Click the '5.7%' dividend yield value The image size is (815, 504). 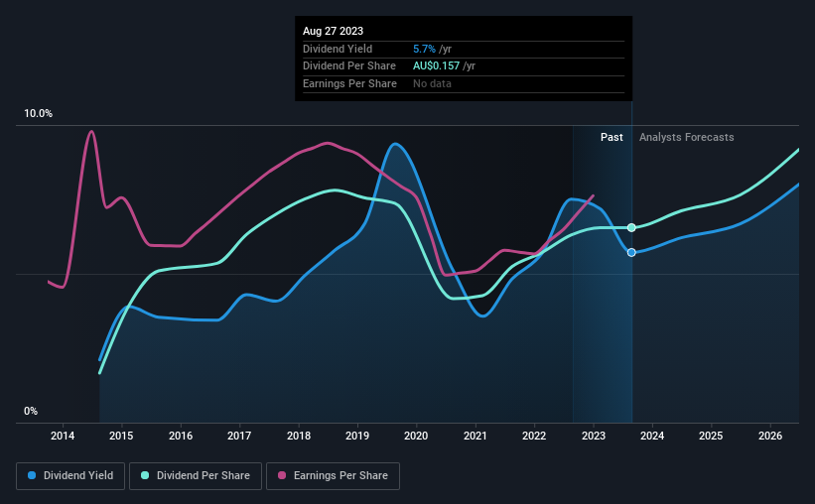pyautogui.click(x=424, y=49)
